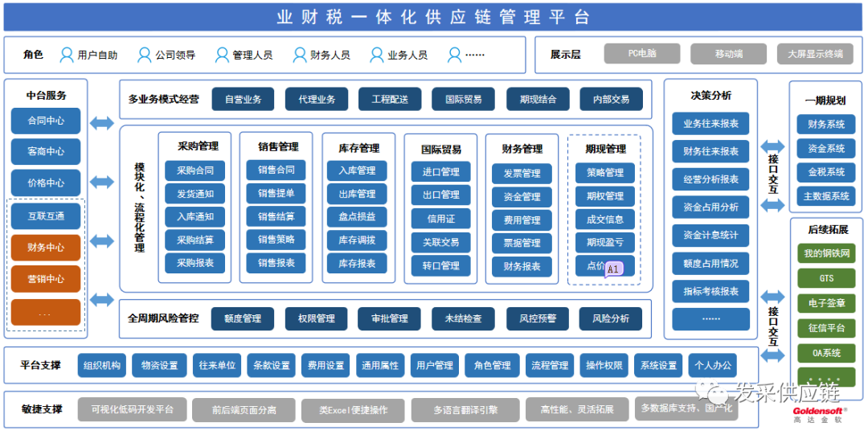Open the 主数据系统 box
The image size is (868, 431).
pyautogui.click(x=826, y=195)
